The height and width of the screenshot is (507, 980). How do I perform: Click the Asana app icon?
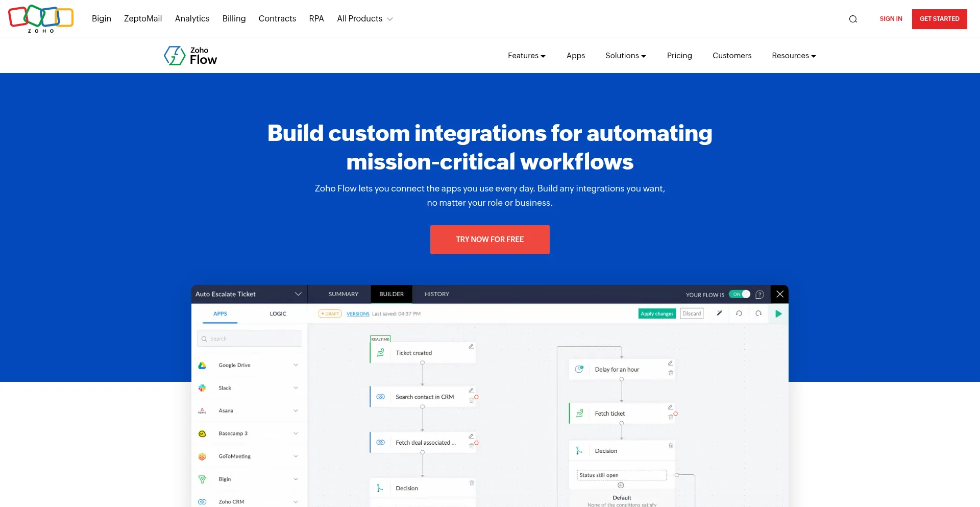point(202,411)
